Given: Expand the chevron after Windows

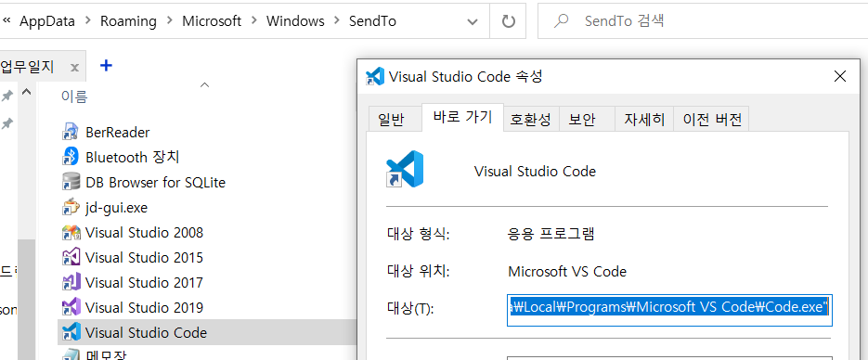Looking at the screenshot, I should click(337, 21).
